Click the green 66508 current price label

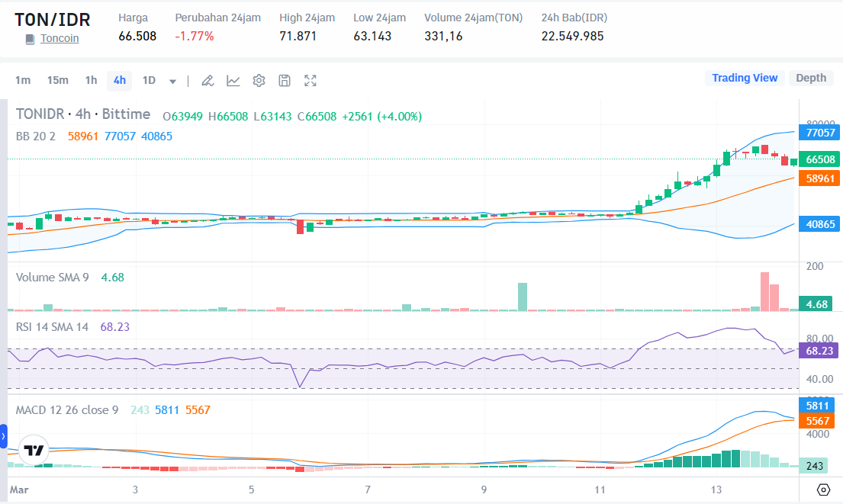click(x=819, y=159)
